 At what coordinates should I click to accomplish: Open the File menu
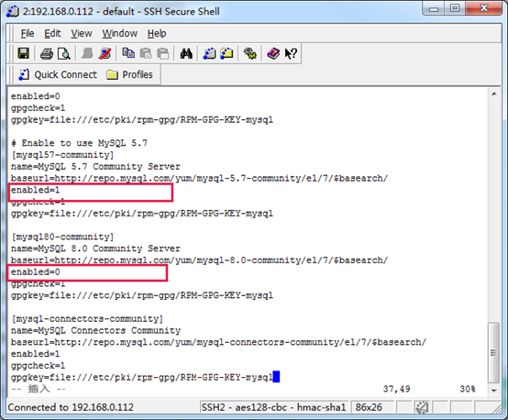pos(28,33)
